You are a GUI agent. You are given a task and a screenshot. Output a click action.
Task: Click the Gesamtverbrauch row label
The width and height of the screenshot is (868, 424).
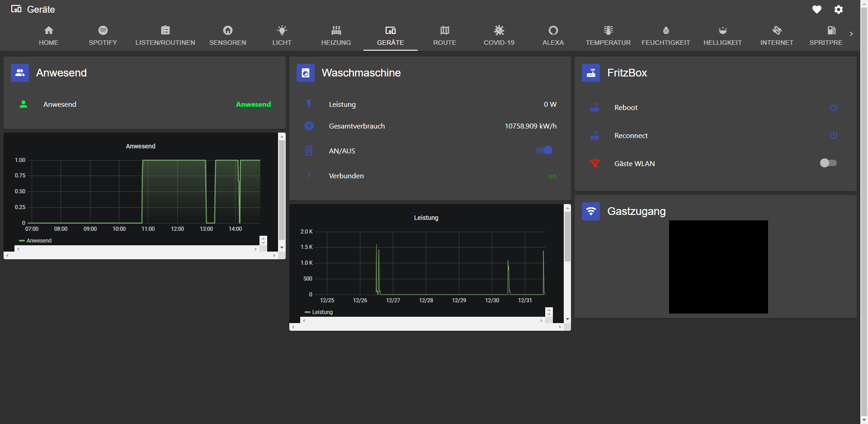(357, 126)
